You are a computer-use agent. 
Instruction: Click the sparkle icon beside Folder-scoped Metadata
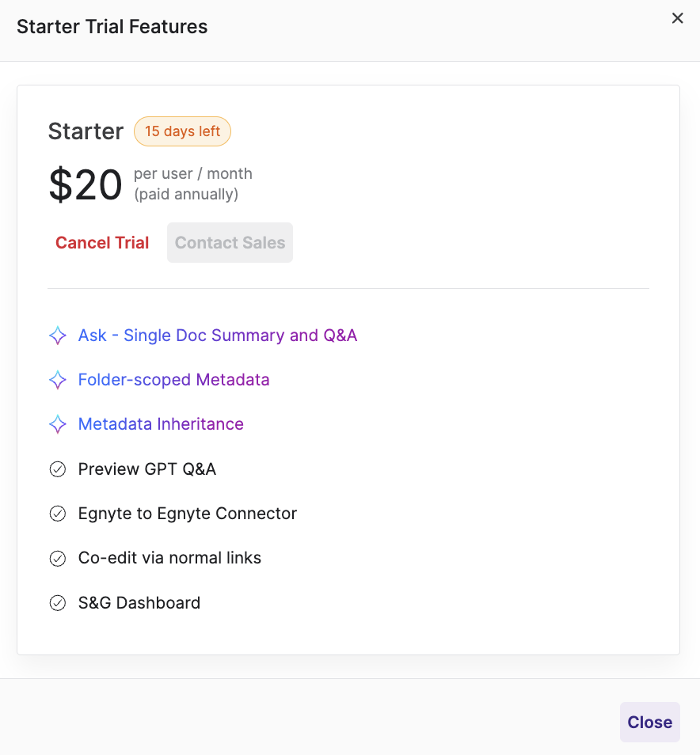(57, 380)
